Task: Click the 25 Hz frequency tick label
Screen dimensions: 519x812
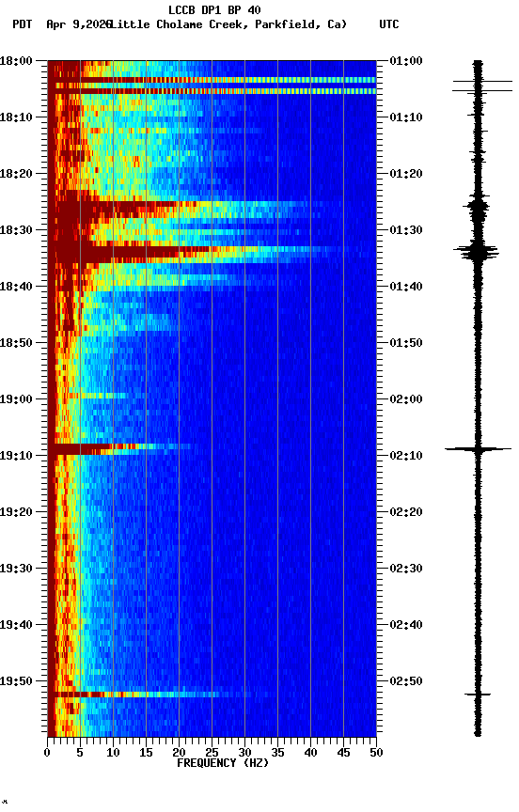Action: pyautogui.click(x=212, y=753)
